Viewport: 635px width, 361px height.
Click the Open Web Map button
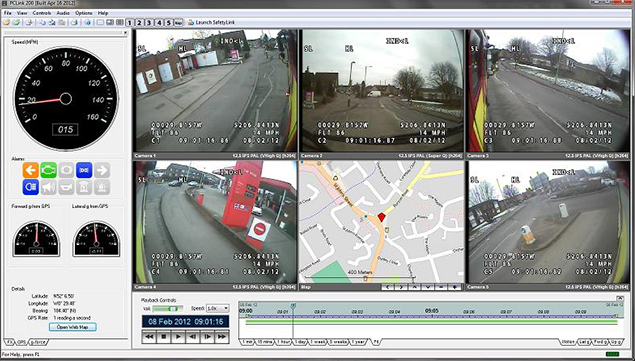[72, 327]
